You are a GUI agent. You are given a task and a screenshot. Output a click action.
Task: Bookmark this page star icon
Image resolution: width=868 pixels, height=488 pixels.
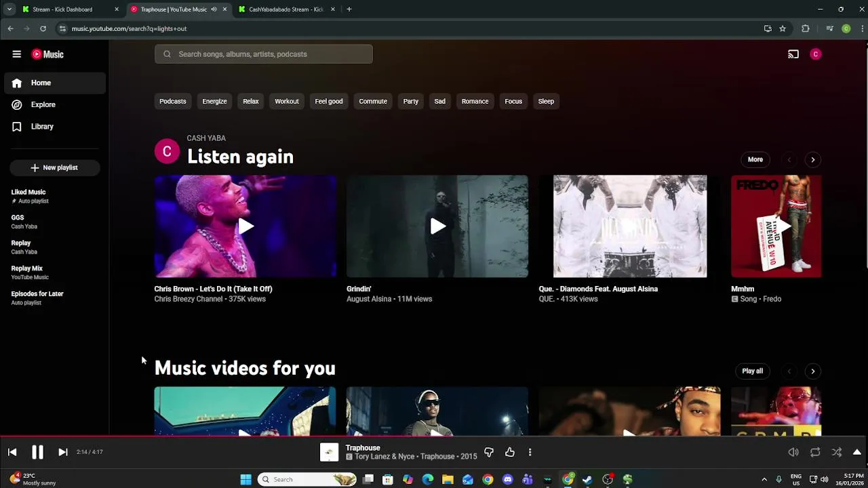tap(783, 28)
